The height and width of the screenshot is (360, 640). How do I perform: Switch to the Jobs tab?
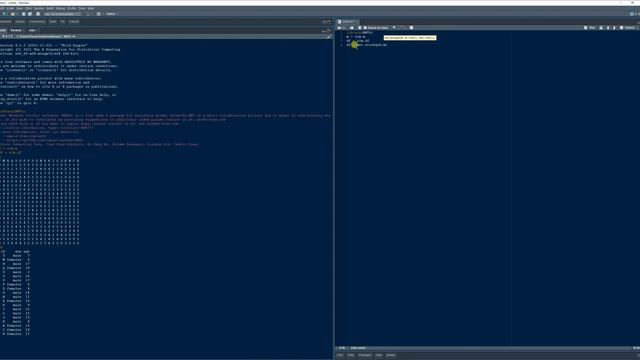32,30
